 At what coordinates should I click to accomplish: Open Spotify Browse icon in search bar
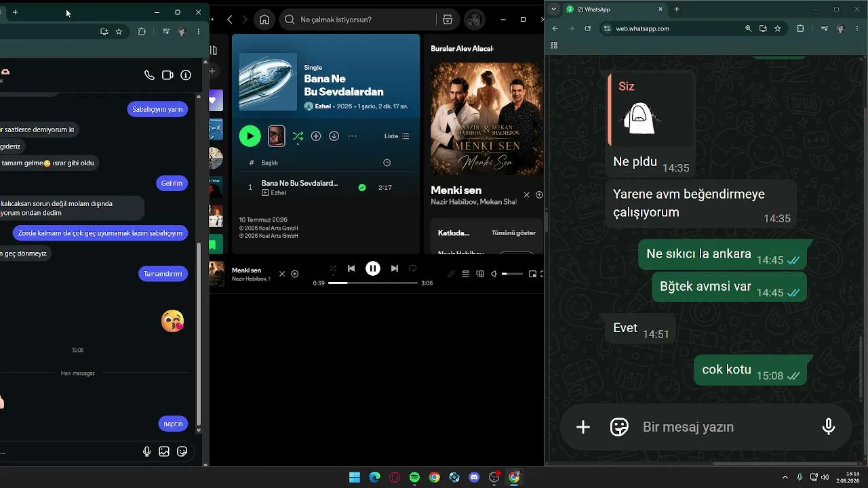click(448, 20)
